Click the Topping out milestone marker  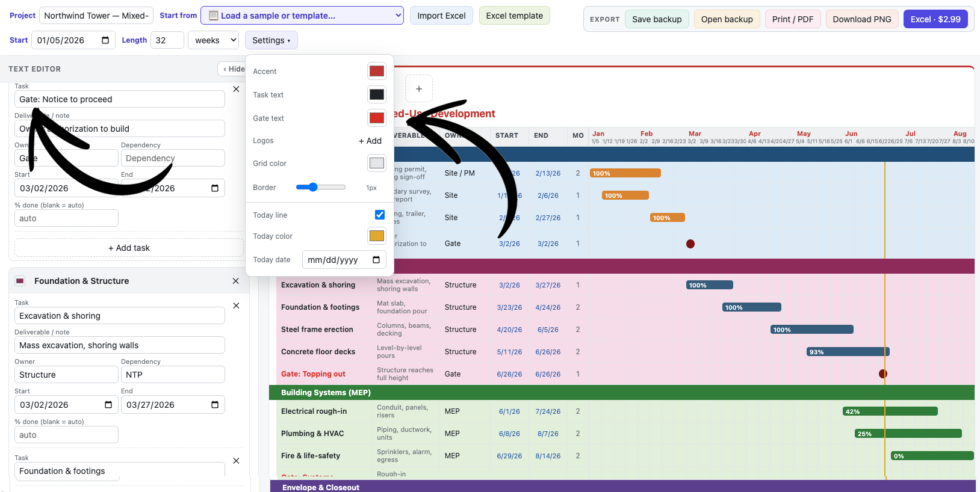point(883,374)
